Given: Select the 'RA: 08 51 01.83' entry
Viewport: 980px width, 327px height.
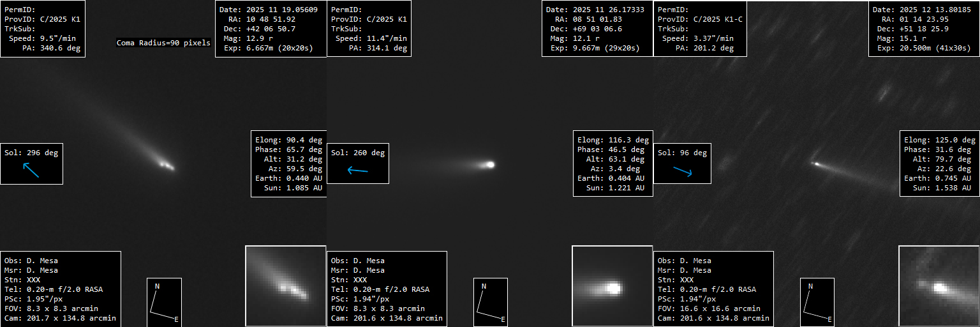Looking at the screenshot, I should (588, 19).
